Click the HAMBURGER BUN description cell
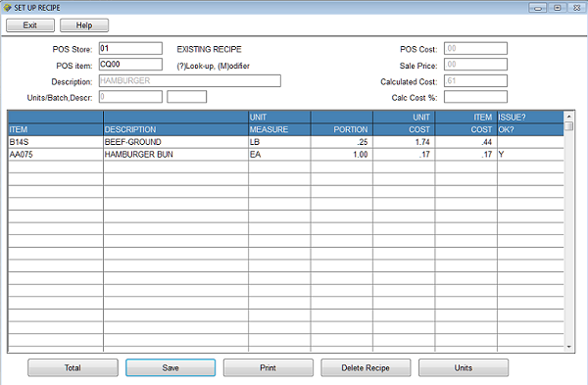Viewport: 588px width, 385px height. point(175,155)
